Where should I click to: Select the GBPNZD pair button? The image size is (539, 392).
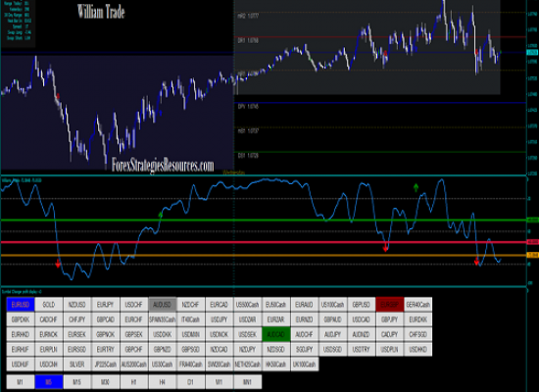click(163, 349)
